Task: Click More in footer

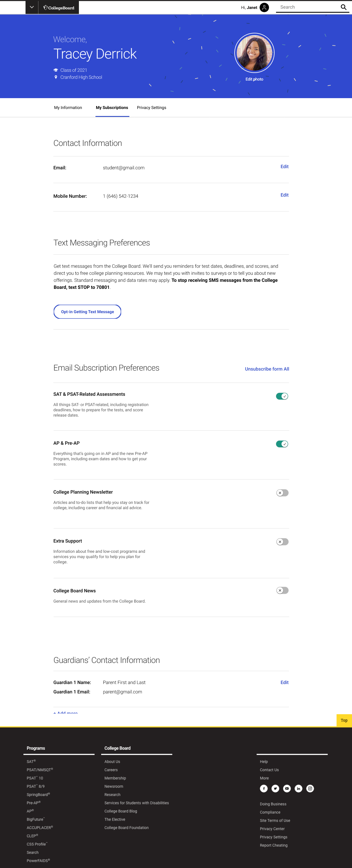Action: (264, 778)
